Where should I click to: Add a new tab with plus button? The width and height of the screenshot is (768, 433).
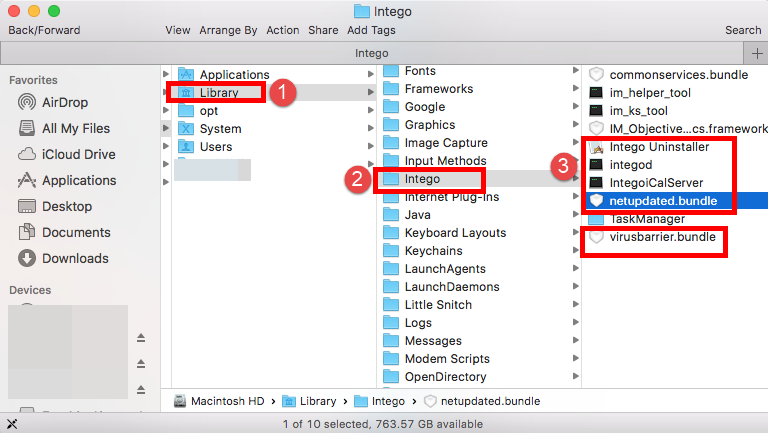[756, 53]
